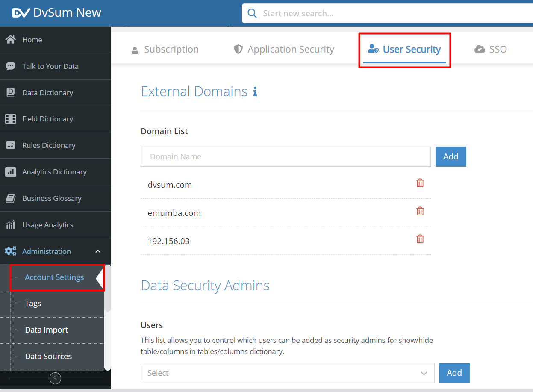This screenshot has width=533, height=392.
Task: Click the Talk to Your Data chat icon
Action: (x=11, y=66)
